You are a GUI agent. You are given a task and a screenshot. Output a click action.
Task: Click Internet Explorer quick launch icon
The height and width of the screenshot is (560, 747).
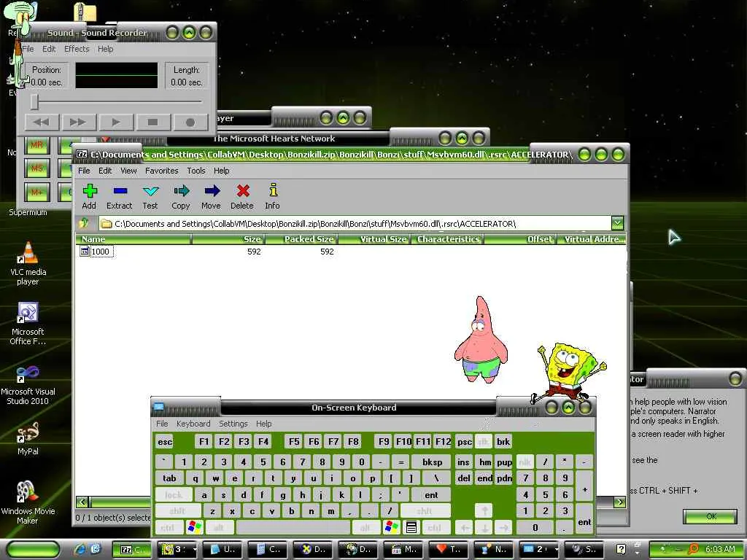click(80, 549)
